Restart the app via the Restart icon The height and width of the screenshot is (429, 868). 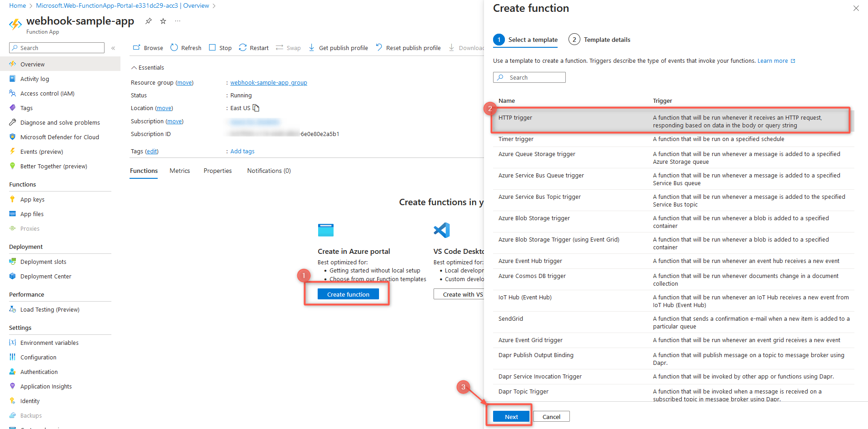[x=242, y=47]
